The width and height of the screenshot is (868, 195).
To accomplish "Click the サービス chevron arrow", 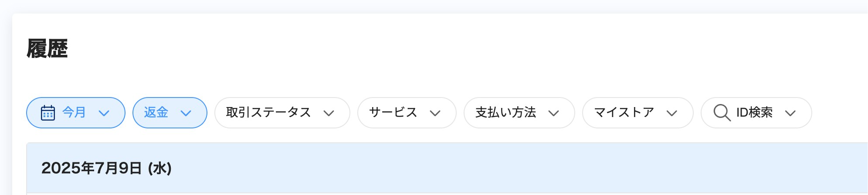I will click(435, 113).
